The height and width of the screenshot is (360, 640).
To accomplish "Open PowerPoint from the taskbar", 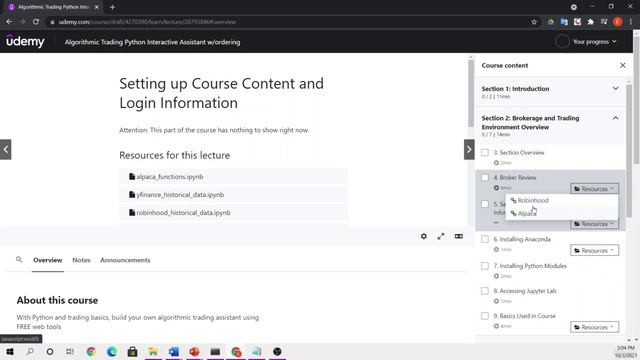I will [x=194, y=351].
